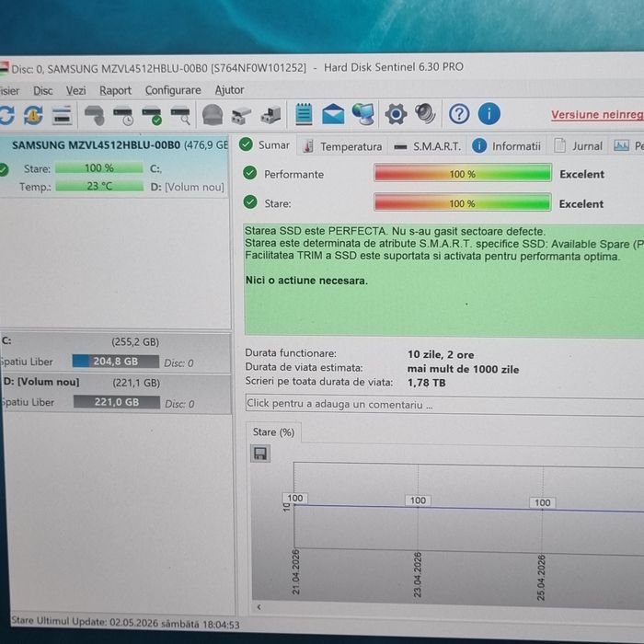The image size is (644, 644).
Task: Open the Informatii tab
Action: tap(506, 145)
